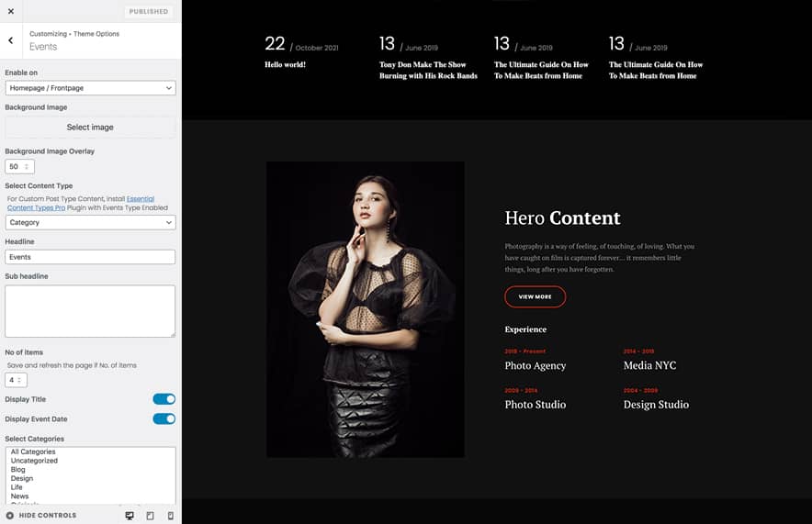The height and width of the screenshot is (524, 812).
Task: Click the Sub headline text area
Action: (x=90, y=311)
